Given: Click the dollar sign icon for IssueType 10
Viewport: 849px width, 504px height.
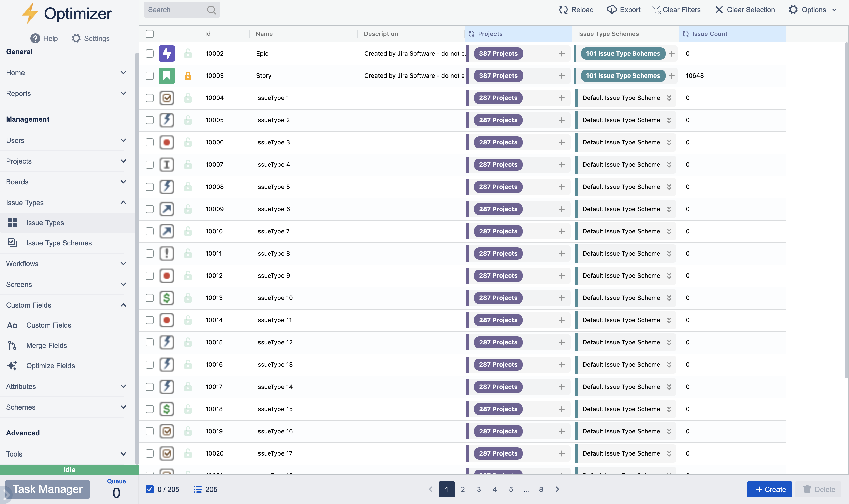Looking at the screenshot, I should point(167,298).
